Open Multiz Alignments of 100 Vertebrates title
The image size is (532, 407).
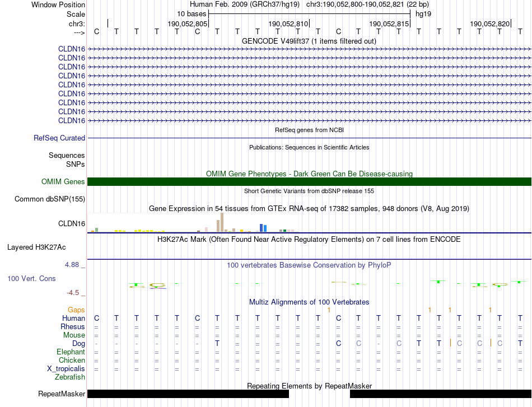(x=309, y=302)
